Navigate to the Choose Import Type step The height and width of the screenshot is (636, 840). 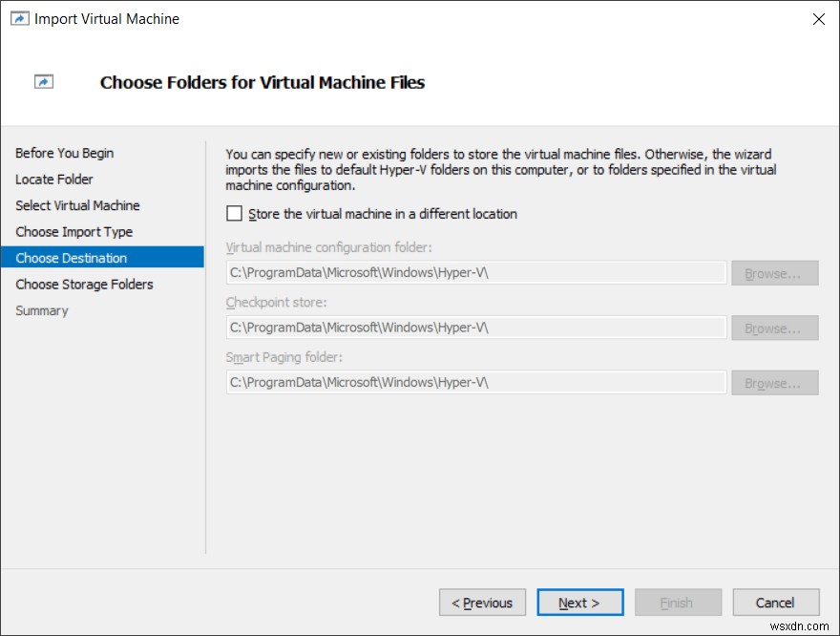(73, 231)
